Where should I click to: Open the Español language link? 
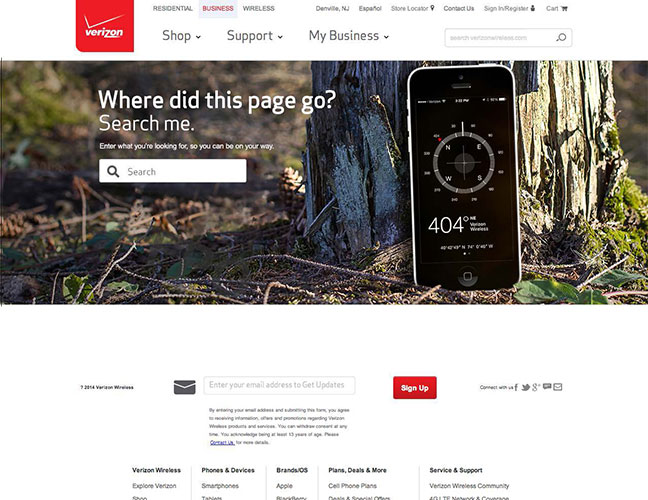[x=370, y=8]
